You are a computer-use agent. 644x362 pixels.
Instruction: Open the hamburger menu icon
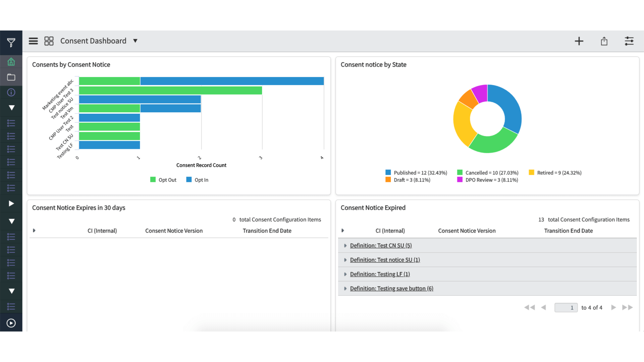coord(33,41)
